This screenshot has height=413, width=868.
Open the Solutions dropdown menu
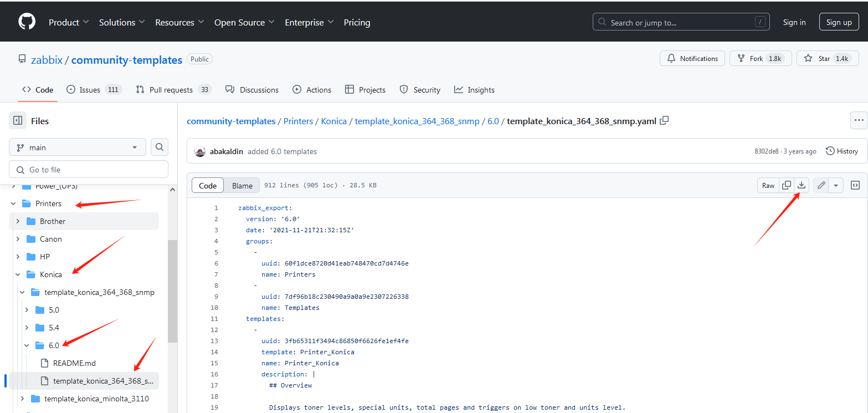(122, 22)
